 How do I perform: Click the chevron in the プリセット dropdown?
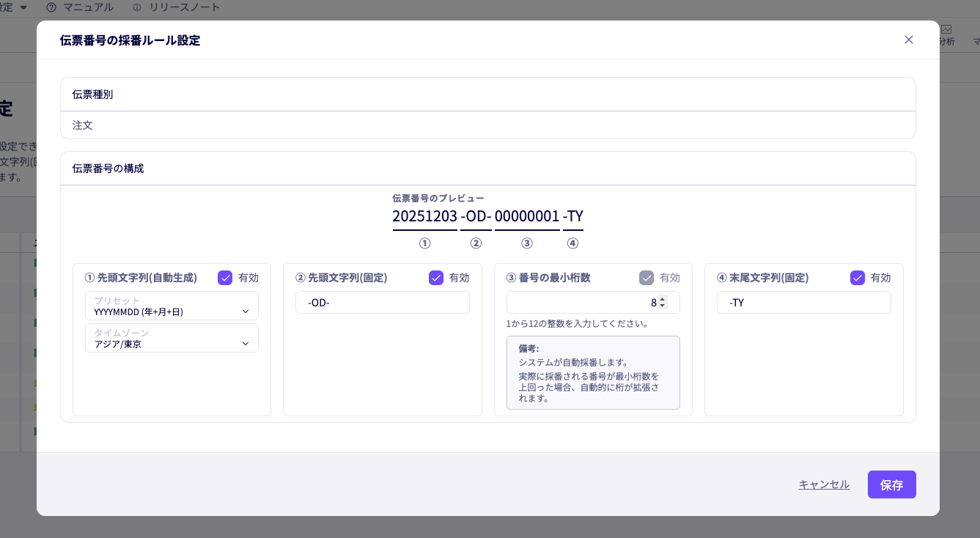tap(246, 312)
